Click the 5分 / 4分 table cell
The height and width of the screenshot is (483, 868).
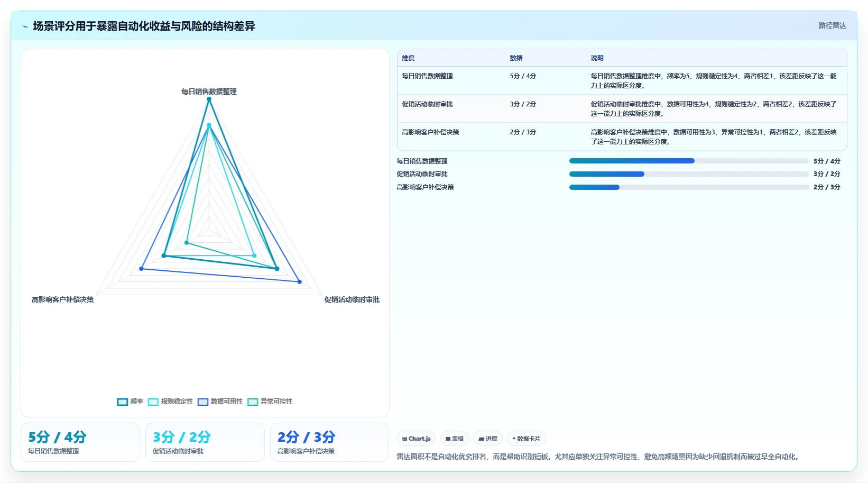click(523, 76)
